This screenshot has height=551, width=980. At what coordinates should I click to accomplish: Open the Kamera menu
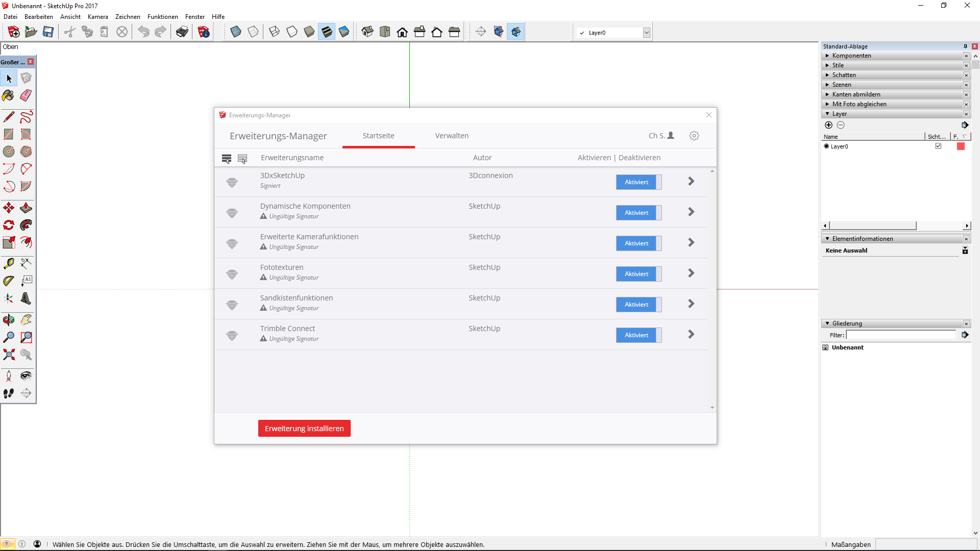97,17
